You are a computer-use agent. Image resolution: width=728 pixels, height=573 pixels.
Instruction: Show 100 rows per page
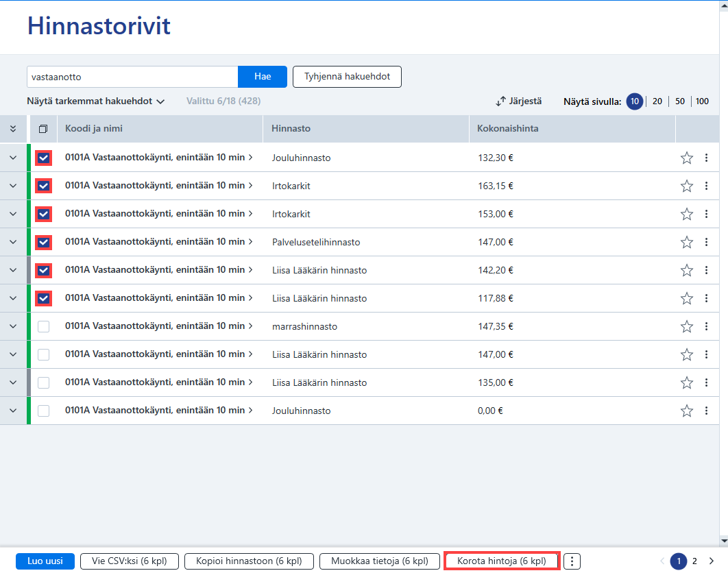pyautogui.click(x=702, y=101)
